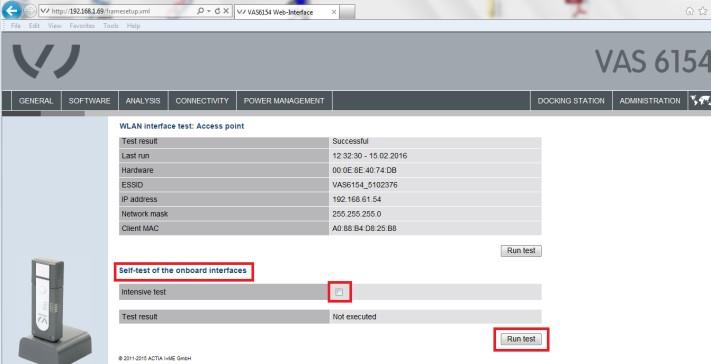Enable the Intensive test checkbox
This screenshot has width=711, height=364.
[339, 292]
